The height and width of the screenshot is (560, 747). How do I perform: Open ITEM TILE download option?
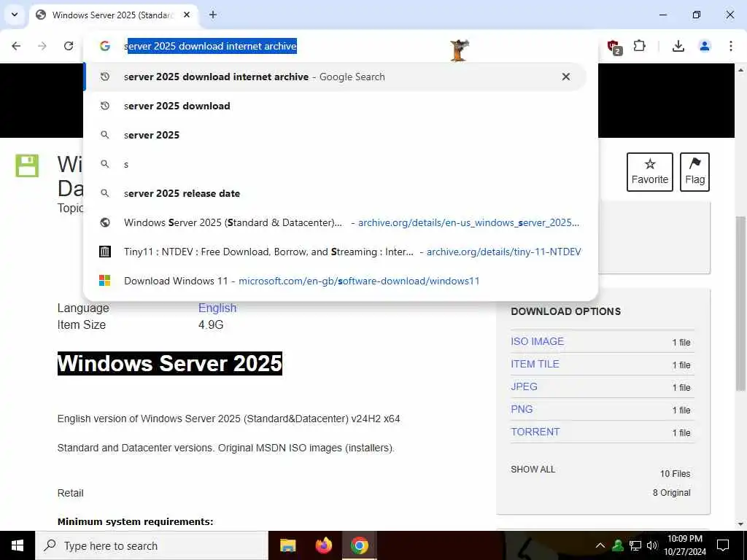pyautogui.click(x=535, y=364)
